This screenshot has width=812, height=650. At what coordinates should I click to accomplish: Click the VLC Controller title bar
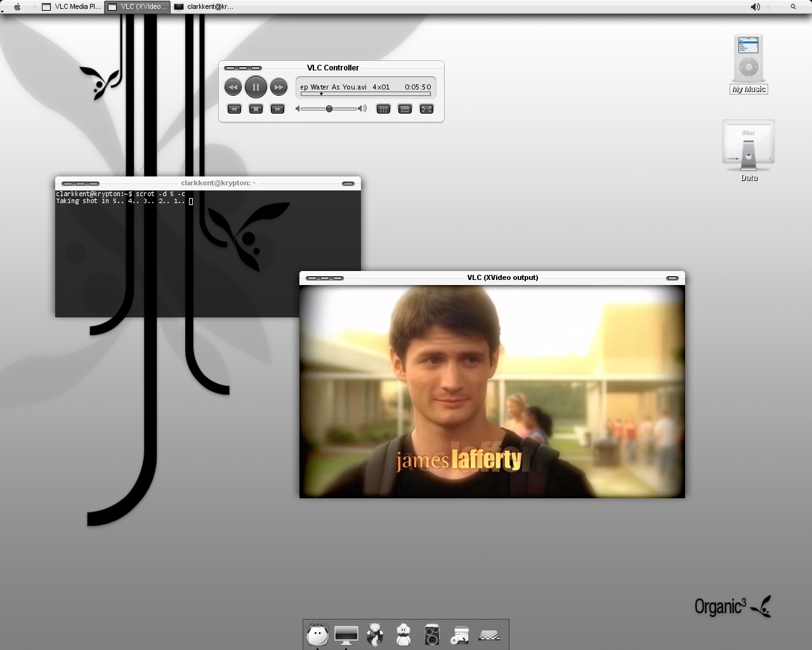[x=332, y=67]
